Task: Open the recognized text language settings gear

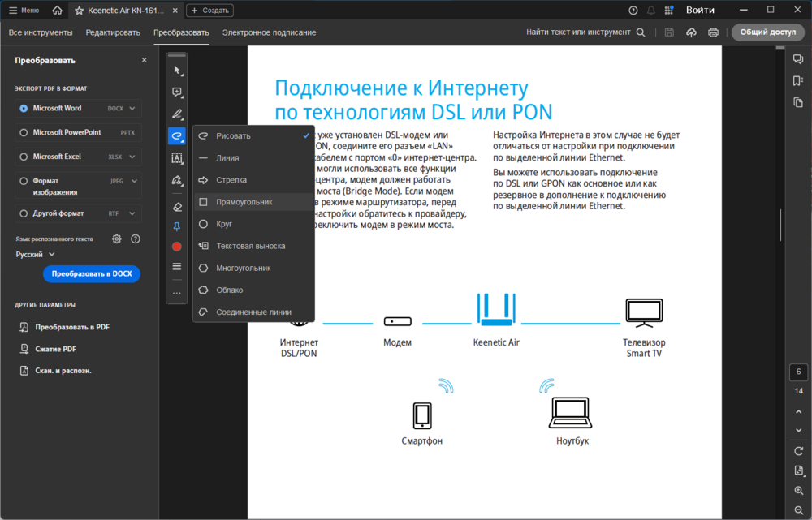Action: click(117, 239)
